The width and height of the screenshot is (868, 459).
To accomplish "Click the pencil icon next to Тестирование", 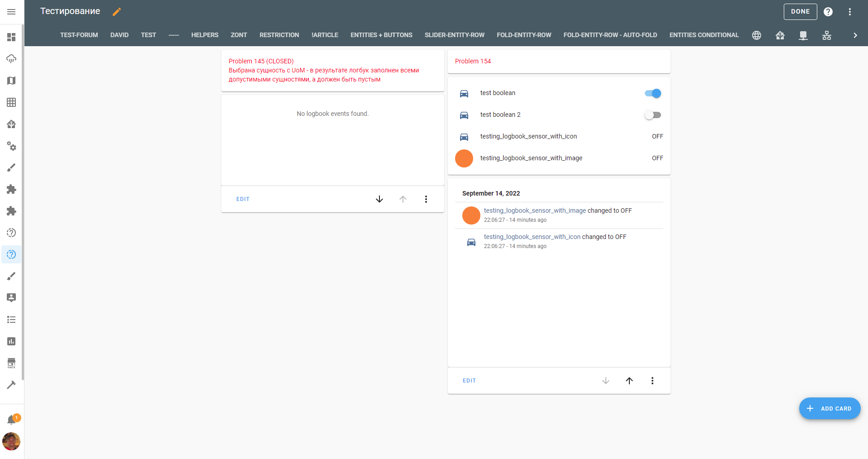I will [x=117, y=12].
